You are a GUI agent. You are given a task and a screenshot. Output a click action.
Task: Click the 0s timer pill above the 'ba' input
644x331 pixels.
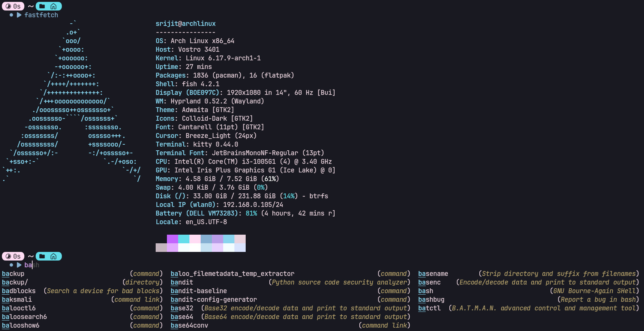coord(13,256)
